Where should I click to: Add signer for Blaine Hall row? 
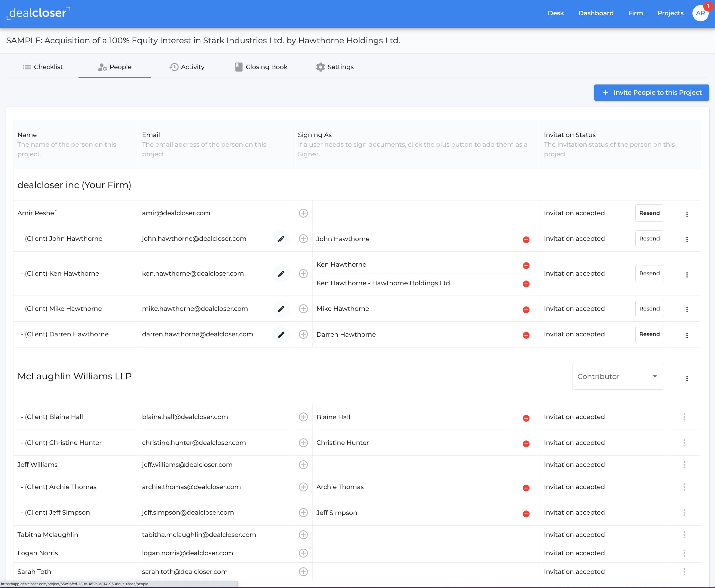[x=303, y=417]
